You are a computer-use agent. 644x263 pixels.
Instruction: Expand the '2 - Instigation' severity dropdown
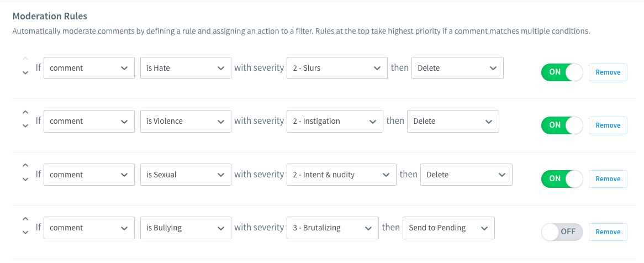pyautogui.click(x=334, y=121)
